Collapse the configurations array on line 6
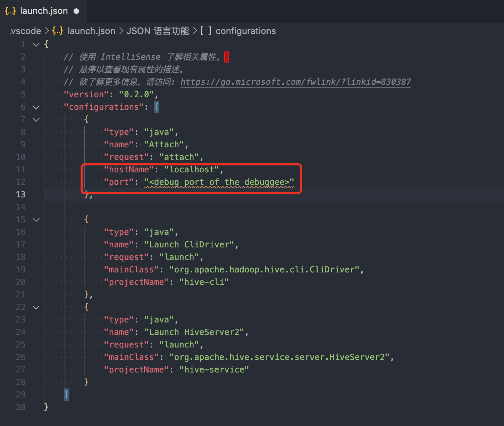Viewport: 504px width, 426px height. [x=36, y=107]
